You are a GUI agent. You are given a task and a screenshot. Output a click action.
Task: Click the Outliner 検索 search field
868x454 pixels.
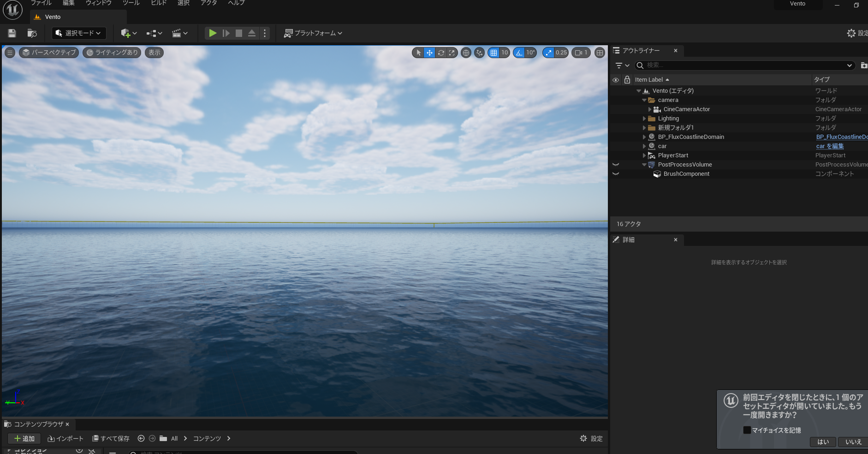[x=744, y=66]
